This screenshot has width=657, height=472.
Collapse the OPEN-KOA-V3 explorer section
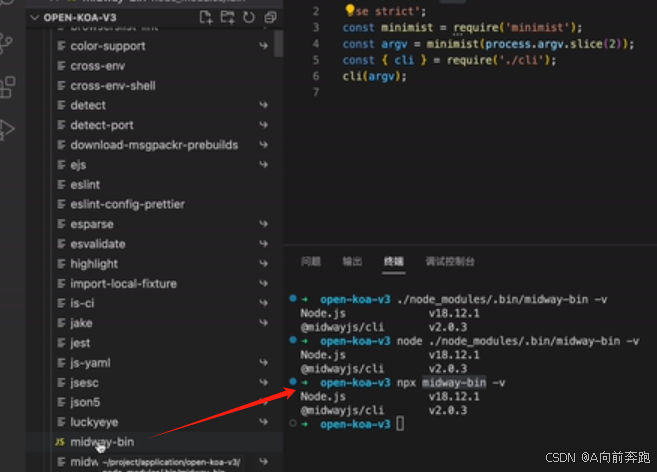pos(35,18)
